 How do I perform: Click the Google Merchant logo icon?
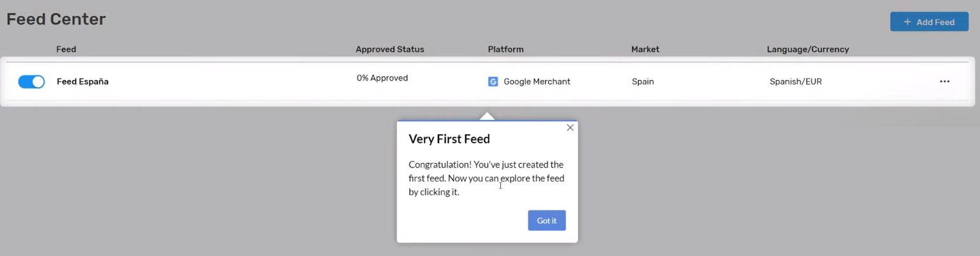pyautogui.click(x=493, y=82)
